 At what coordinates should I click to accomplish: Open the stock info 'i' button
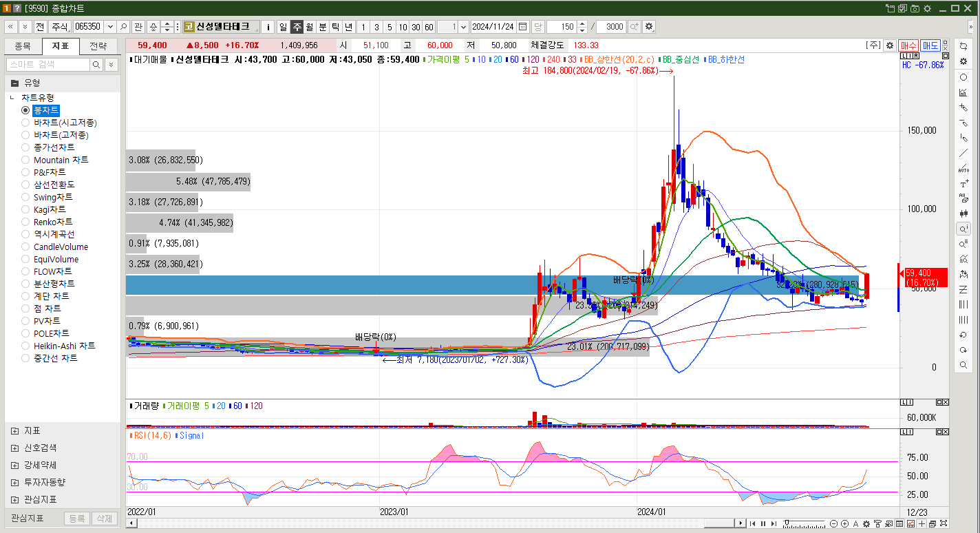268,27
